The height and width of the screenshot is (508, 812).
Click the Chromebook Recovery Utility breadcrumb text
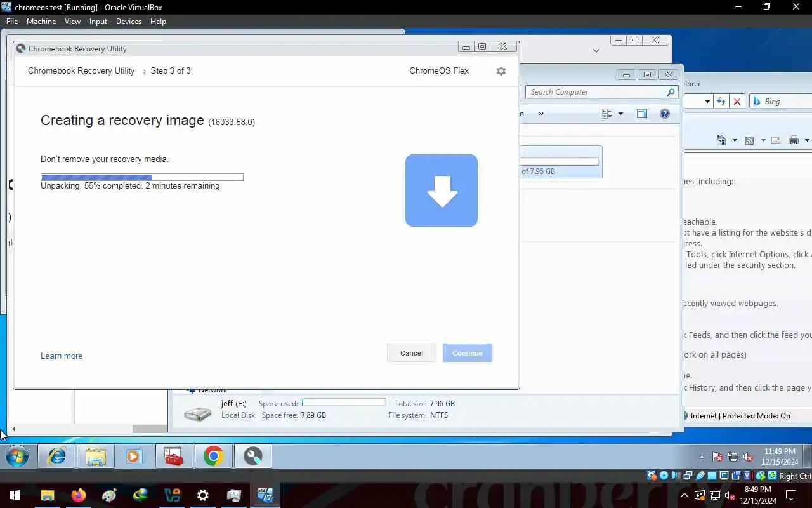coord(81,70)
